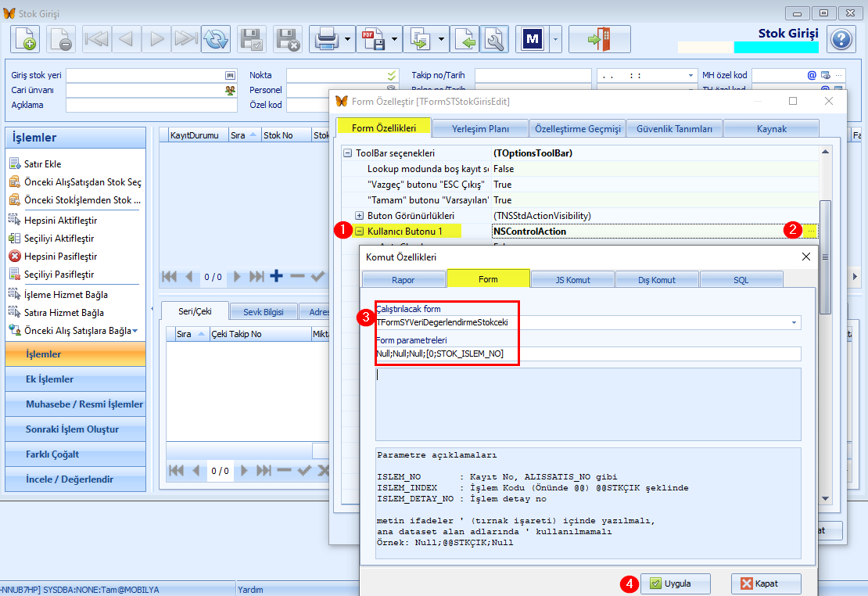
Task: Open copy documents dropdown arrow
Action: [x=441, y=39]
